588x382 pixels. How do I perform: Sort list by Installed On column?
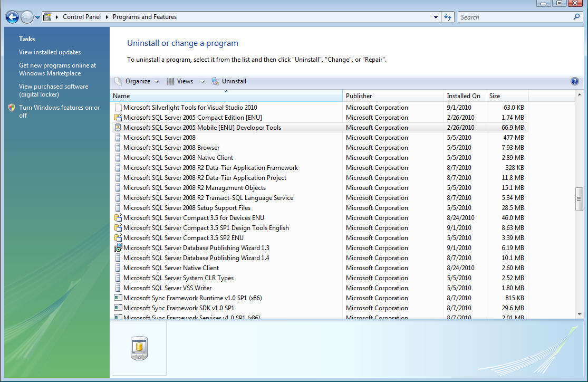(464, 96)
